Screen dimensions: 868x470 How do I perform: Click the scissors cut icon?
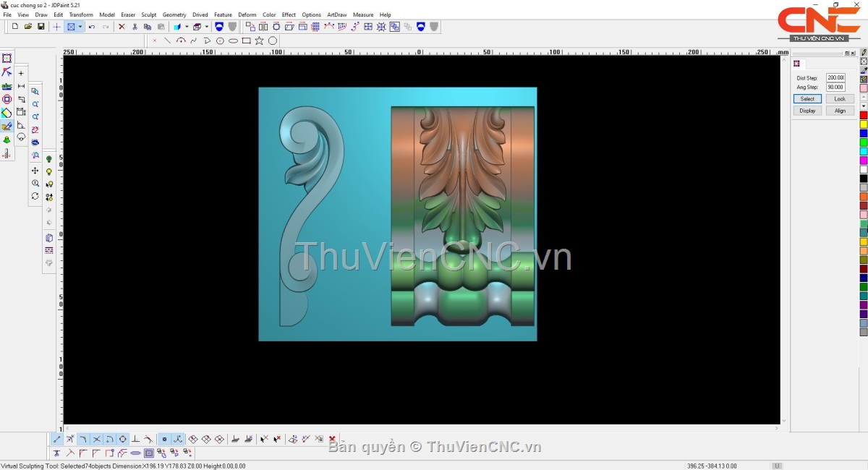pos(135,27)
